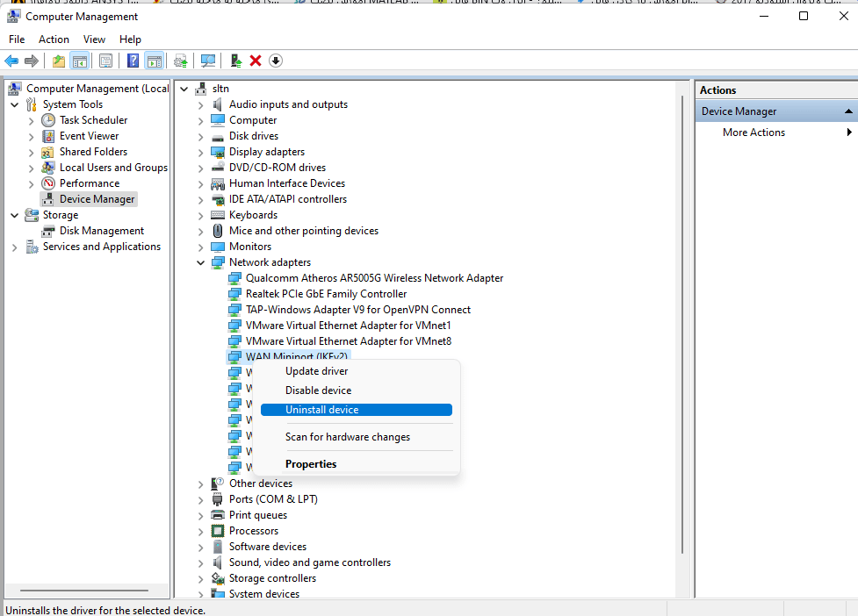Toggle the Show/Hide Action Pane toolbar button
This screenshot has height=616, width=858.
point(154,61)
